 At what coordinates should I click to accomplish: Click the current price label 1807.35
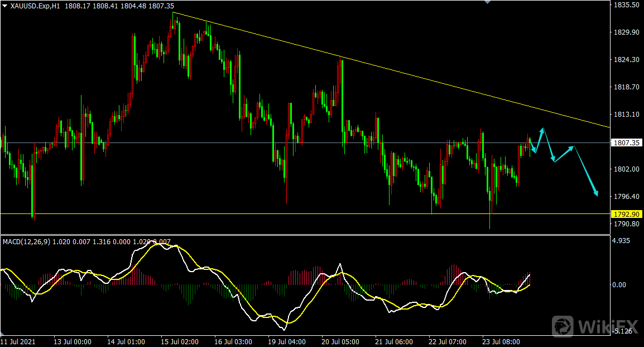[x=626, y=142]
